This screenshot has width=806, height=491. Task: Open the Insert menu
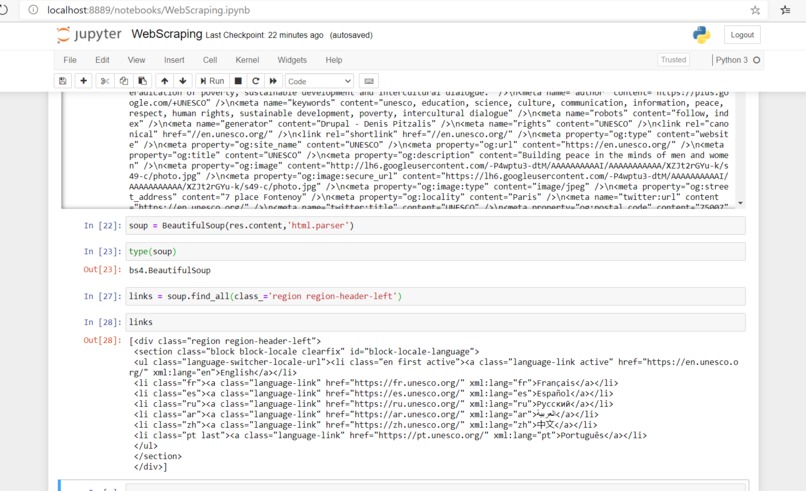(174, 60)
